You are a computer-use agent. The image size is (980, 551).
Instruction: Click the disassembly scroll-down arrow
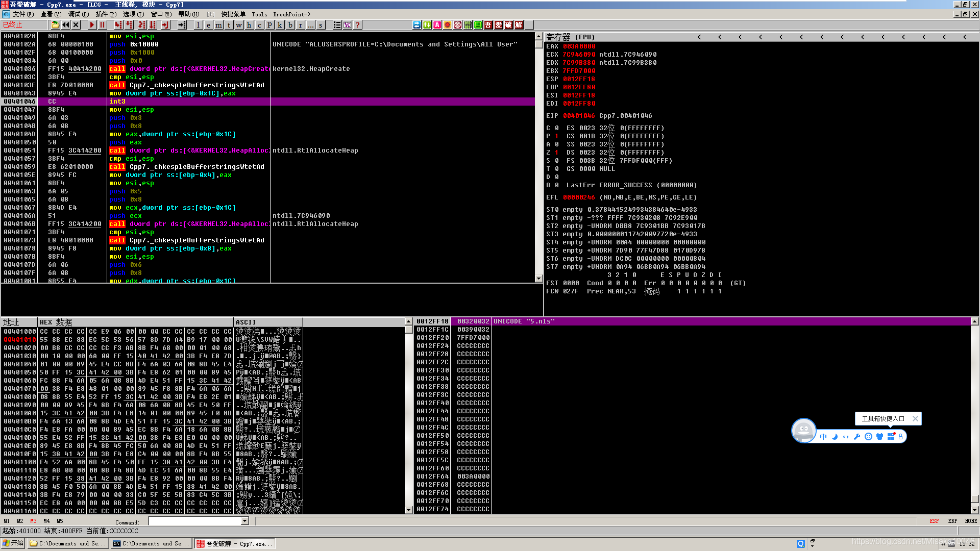[538, 279]
